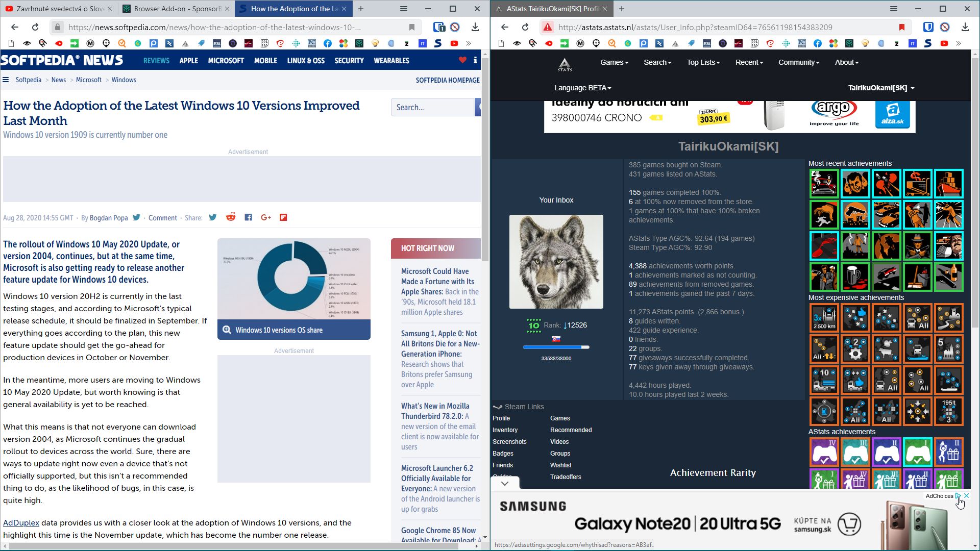
Task: Click the AStats logo icon
Action: (x=565, y=64)
